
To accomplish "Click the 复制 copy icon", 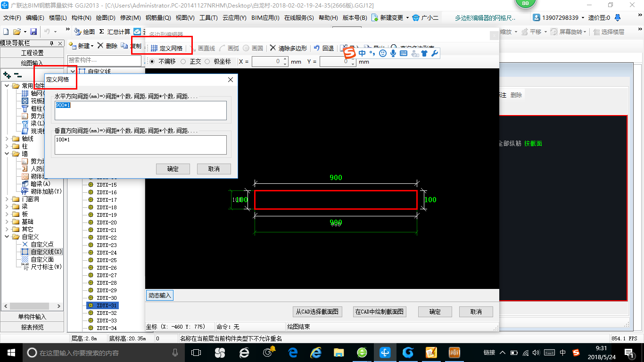I will (124, 46).
